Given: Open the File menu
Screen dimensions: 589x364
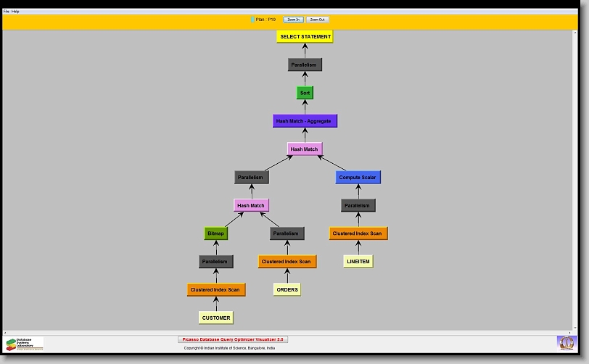Looking at the screenshot, I should pyautogui.click(x=7, y=12).
